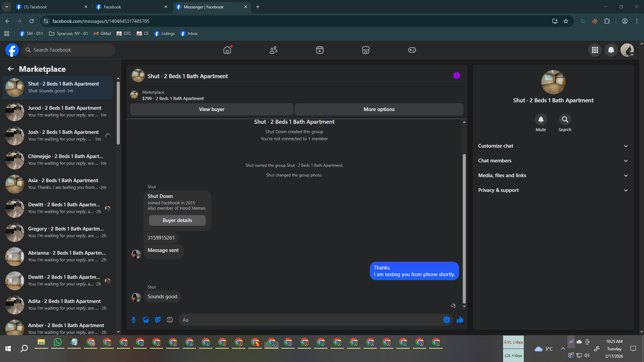
Task: Open the SM - 011 bookmark
Action: click(32, 34)
